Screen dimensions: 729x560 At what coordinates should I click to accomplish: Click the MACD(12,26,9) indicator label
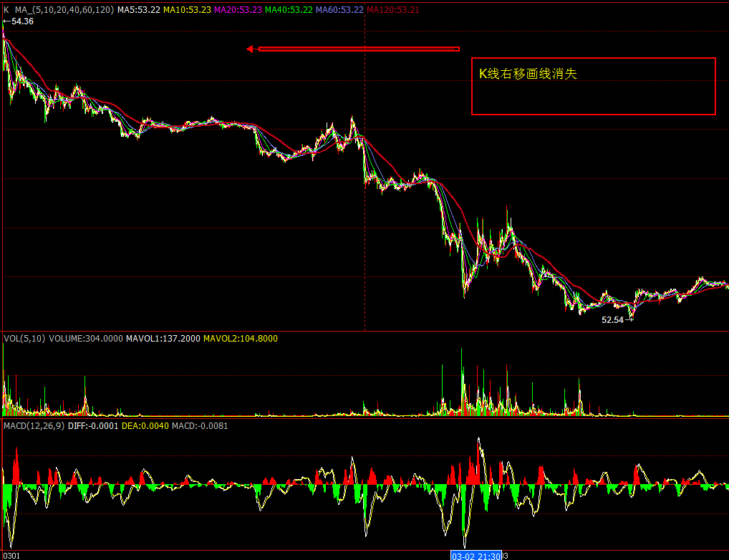(x=34, y=425)
